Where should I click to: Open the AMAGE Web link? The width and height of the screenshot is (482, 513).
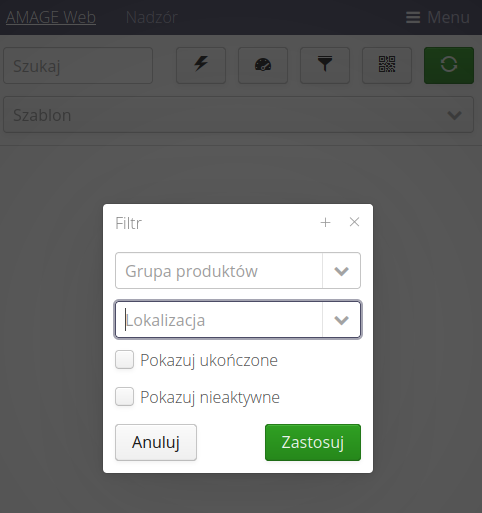tap(51, 17)
